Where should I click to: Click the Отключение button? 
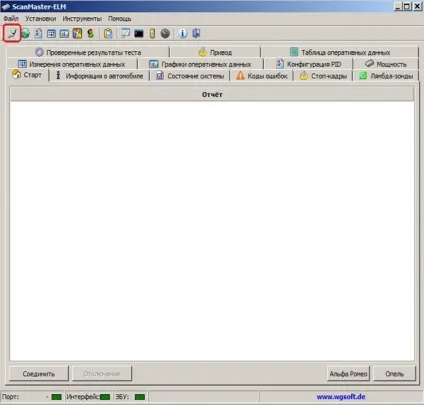click(x=102, y=374)
